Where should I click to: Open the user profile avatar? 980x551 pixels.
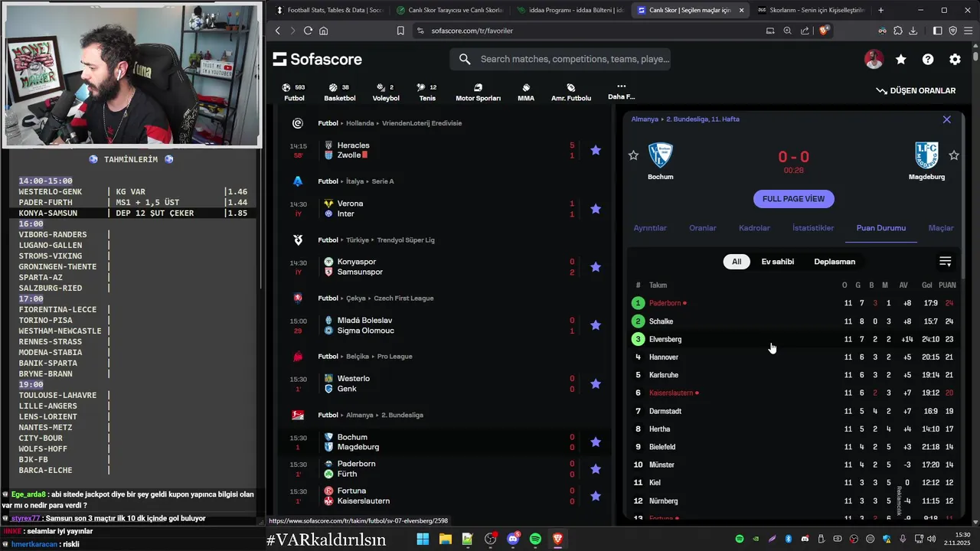pyautogui.click(x=874, y=59)
